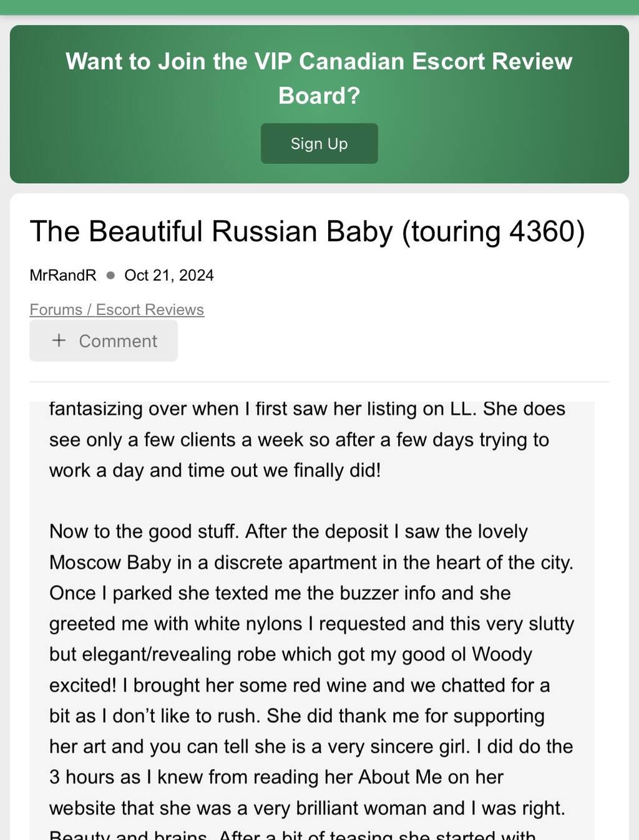Open the Forums / Escort Reviews breadcrumb link
The height and width of the screenshot is (840, 639).
click(x=117, y=309)
